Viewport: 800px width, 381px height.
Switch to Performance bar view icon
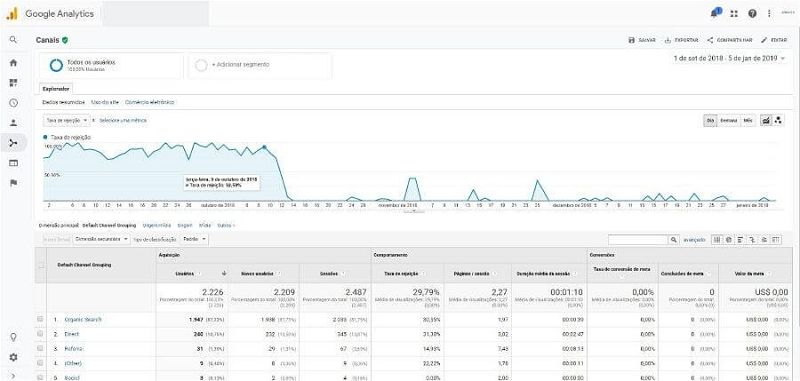pyautogui.click(x=741, y=239)
